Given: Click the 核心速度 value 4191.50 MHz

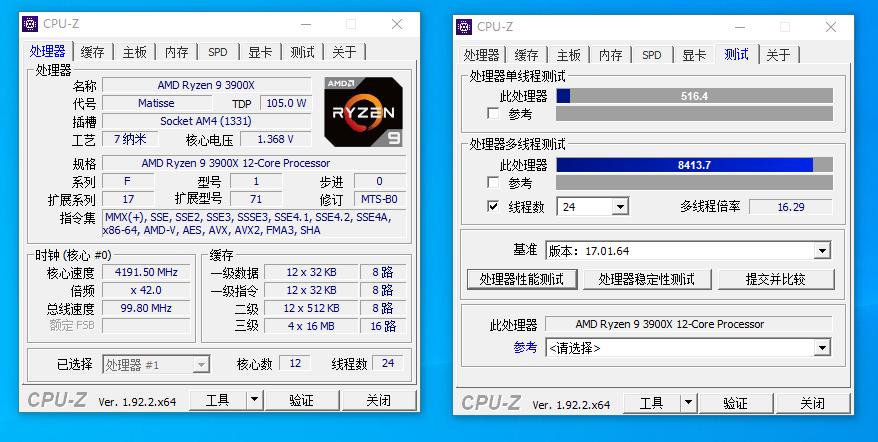Looking at the screenshot, I should 146,272.
